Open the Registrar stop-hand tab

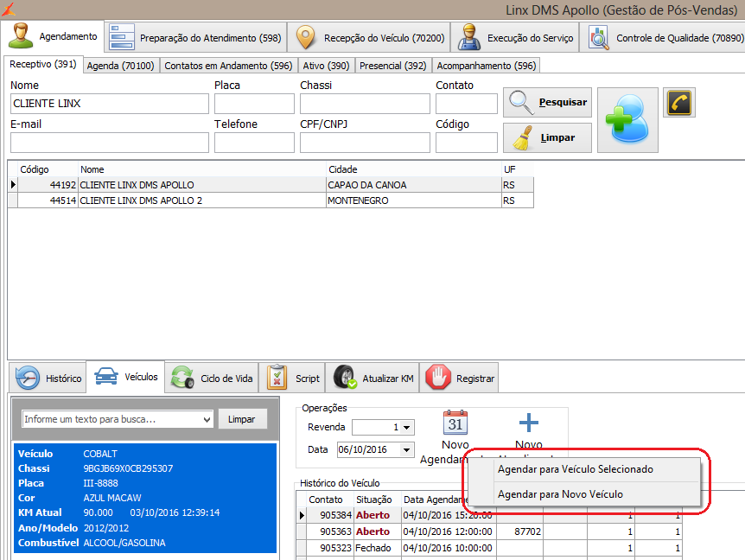(459, 379)
